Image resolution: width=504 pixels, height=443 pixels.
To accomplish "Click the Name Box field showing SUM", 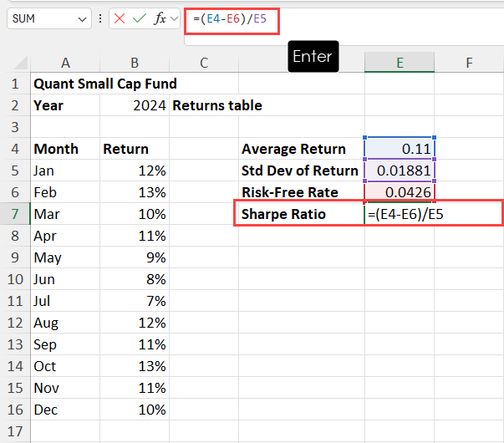I will [48, 19].
